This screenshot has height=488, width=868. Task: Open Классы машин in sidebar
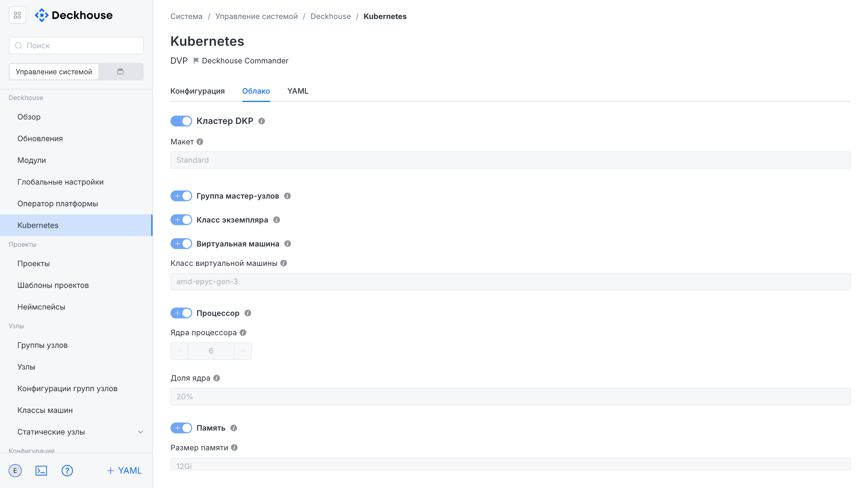(x=76, y=410)
